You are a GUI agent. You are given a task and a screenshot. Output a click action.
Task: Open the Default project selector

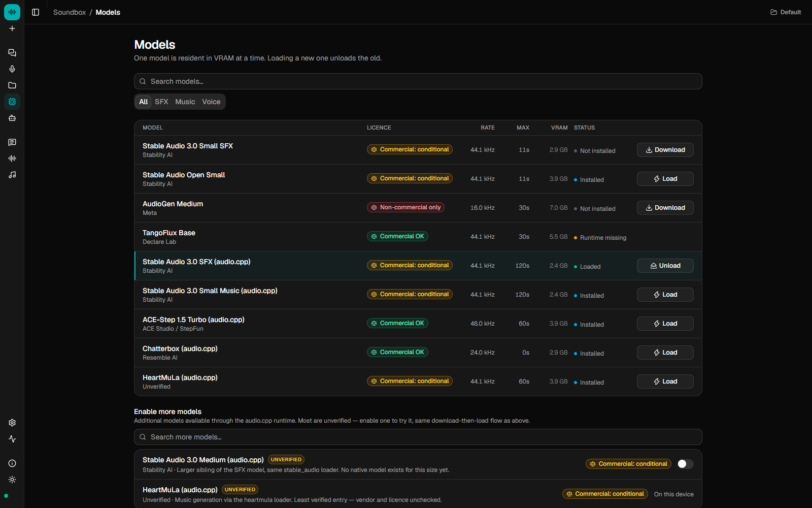tap(786, 12)
